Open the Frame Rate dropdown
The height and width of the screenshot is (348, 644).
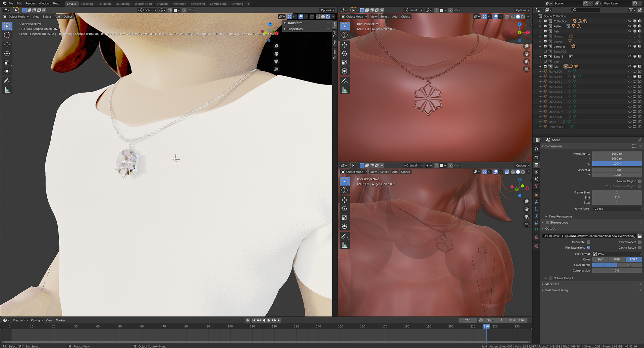coord(617,209)
